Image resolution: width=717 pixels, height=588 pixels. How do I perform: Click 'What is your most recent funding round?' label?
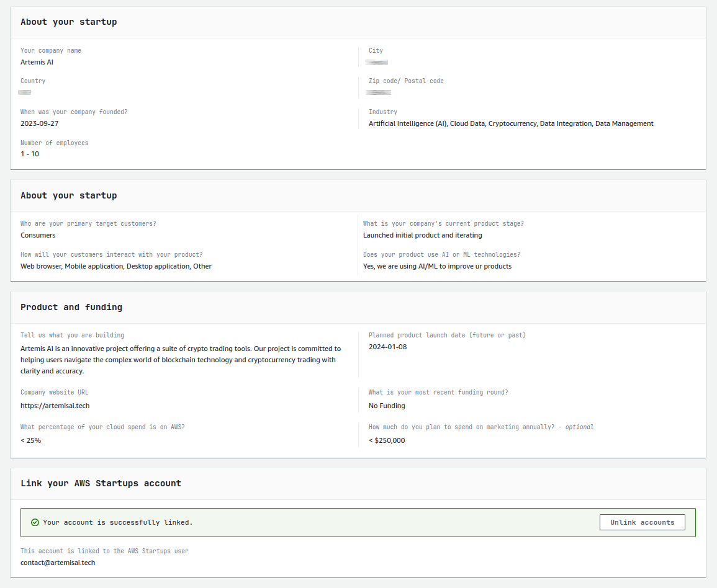click(438, 393)
